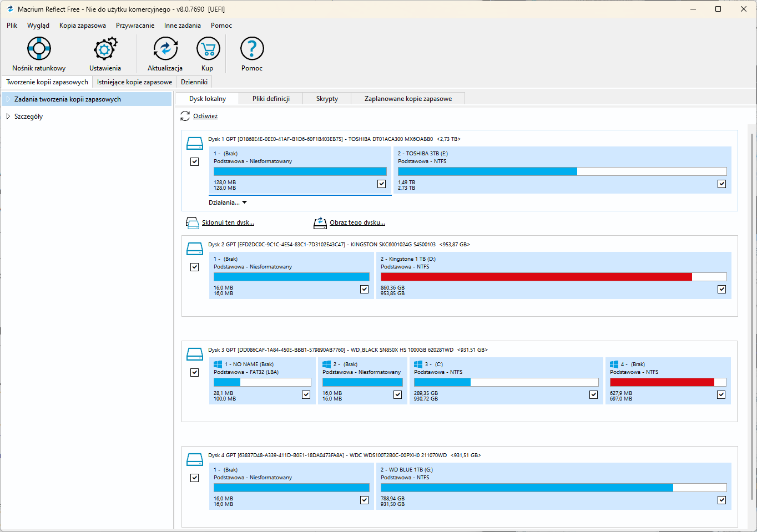Click the Odśwież refresh arrows icon
757x532 pixels.
[x=185, y=116]
